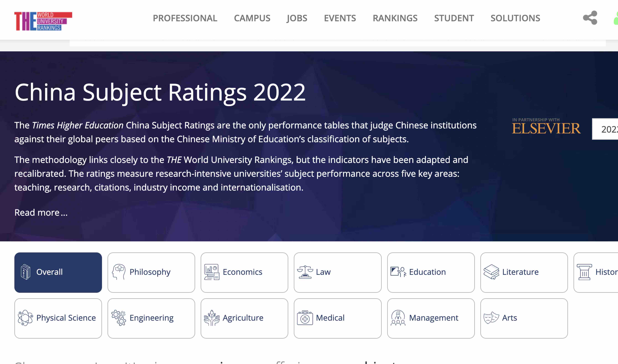Click the THE World University Rankings logo

coord(43,21)
